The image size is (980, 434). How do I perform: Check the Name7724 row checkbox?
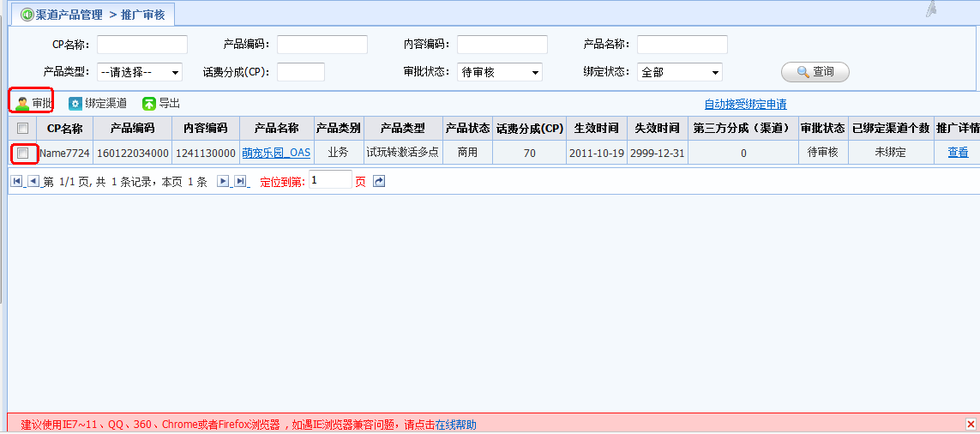(23, 154)
